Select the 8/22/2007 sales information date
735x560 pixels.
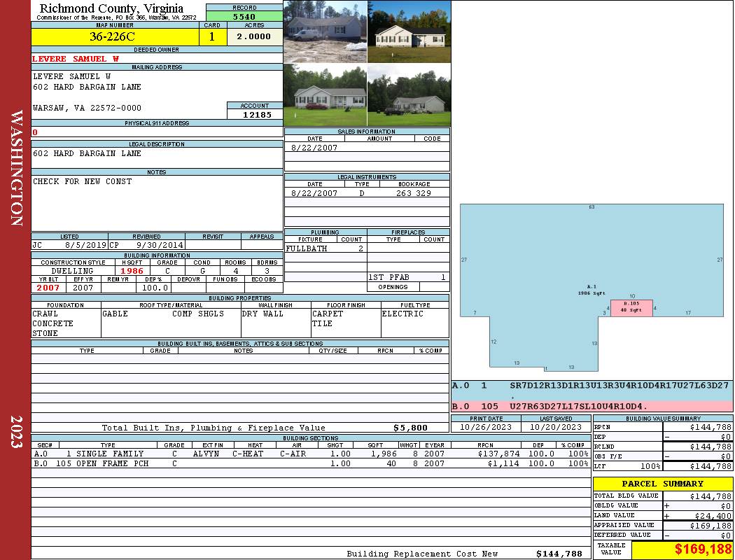pyautogui.click(x=314, y=148)
